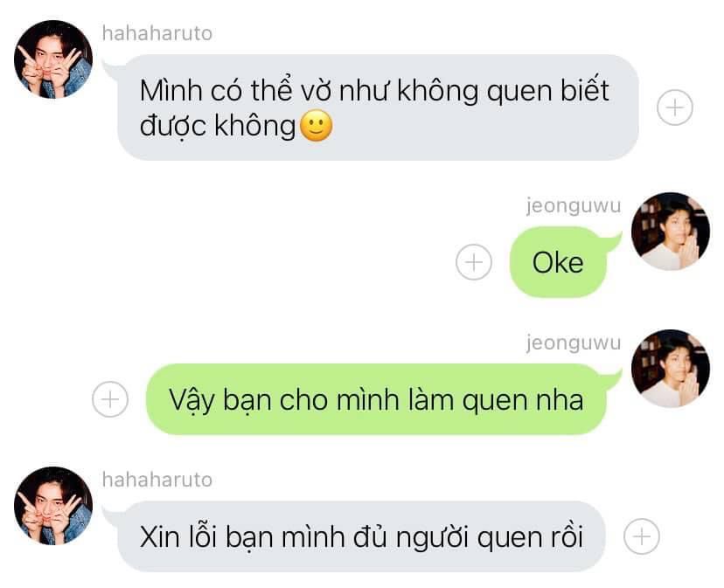Tap the 'Mình có thể vờ như' message bubble
Image resolution: width=724 pixels, height=588 pixels.
tap(378, 107)
